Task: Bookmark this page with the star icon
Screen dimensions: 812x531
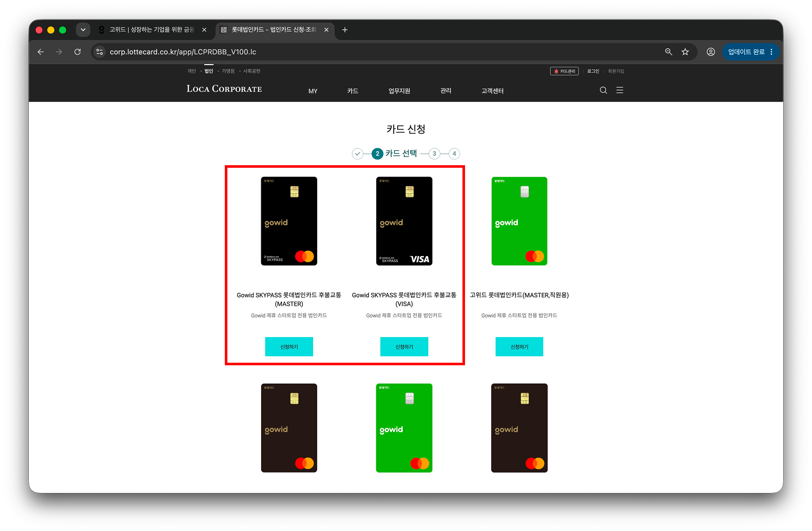Action: point(685,52)
